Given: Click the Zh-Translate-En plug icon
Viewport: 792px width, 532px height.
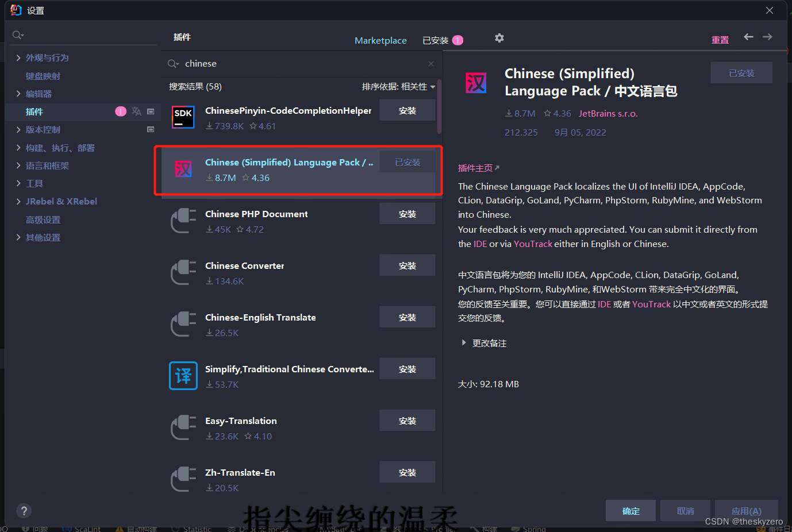Looking at the screenshot, I should pos(184,479).
